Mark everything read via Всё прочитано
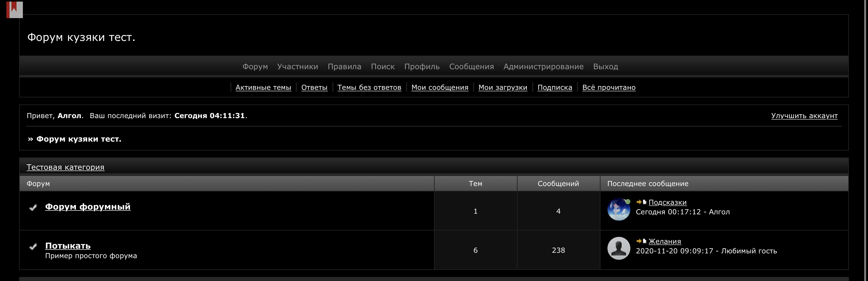The image size is (868, 281). tap(609, 88)
